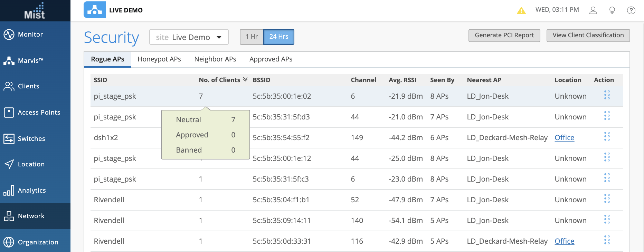Click View Client Classification button
This screenshot has height=252, width=644.
(x=588, y=35)
